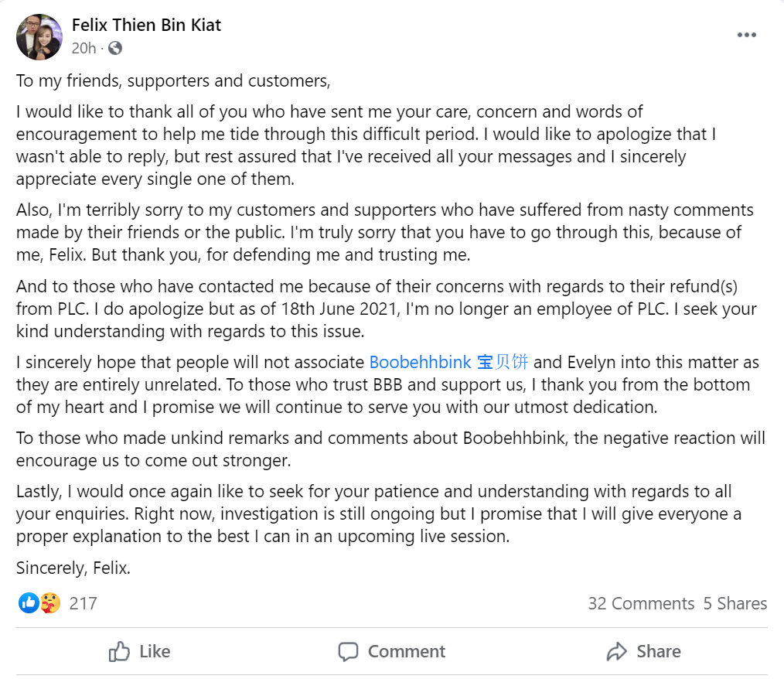Screen dimensions: 784x679
Task: Open Felix Thien Bin Kiat's profile picture
Action: click(39, 36)
